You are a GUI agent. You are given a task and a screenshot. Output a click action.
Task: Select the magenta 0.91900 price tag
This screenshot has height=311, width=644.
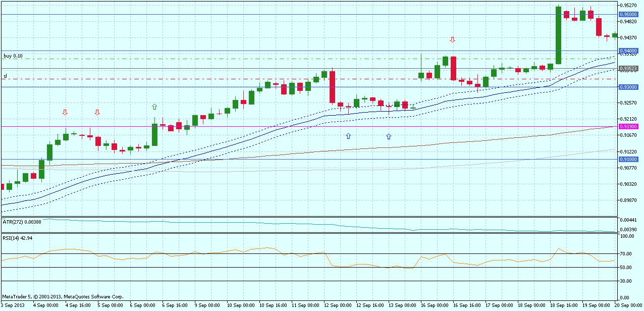630,126
